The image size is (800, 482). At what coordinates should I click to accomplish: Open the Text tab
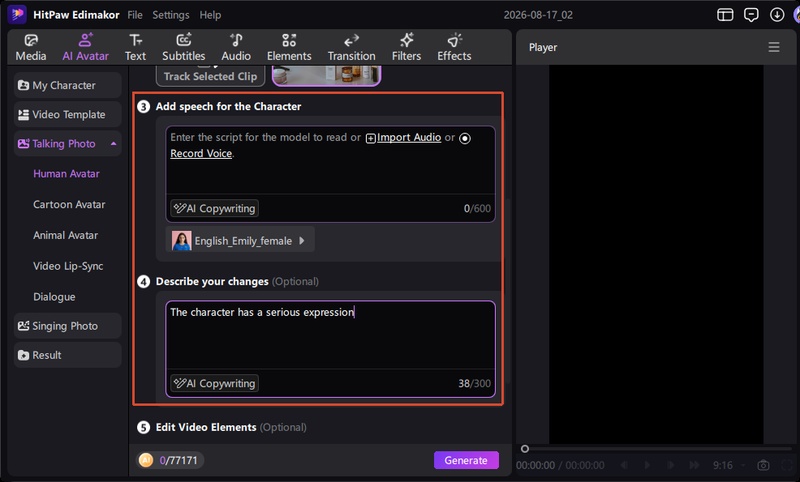coord(135,47)
